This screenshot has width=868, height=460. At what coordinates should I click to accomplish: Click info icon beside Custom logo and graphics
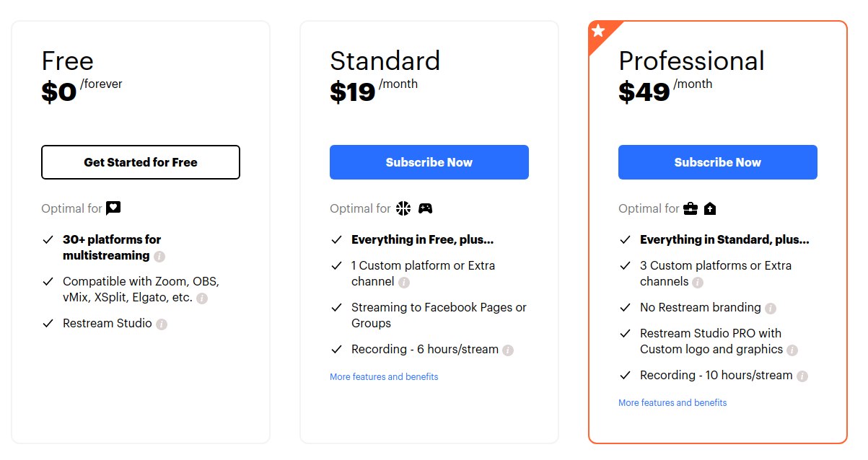pyautogui.click(x=792, y=350)
